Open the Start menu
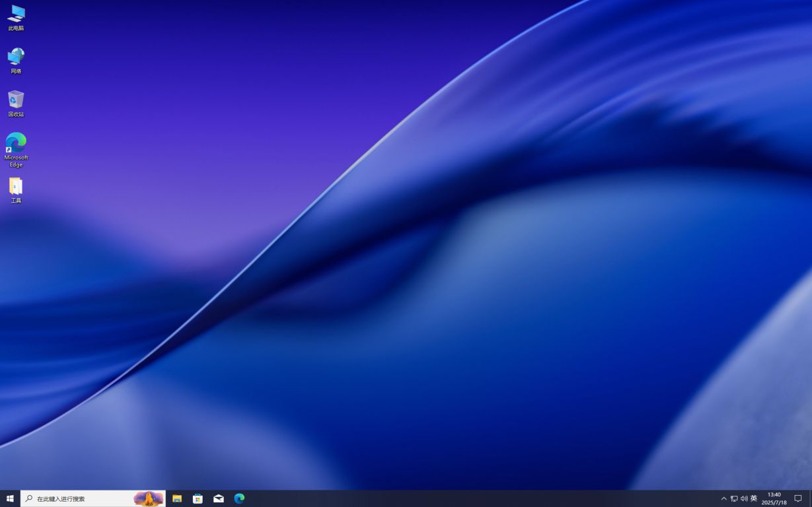This screenshot has width=812, height=507. pyautogui.click(x=10, y=498)
